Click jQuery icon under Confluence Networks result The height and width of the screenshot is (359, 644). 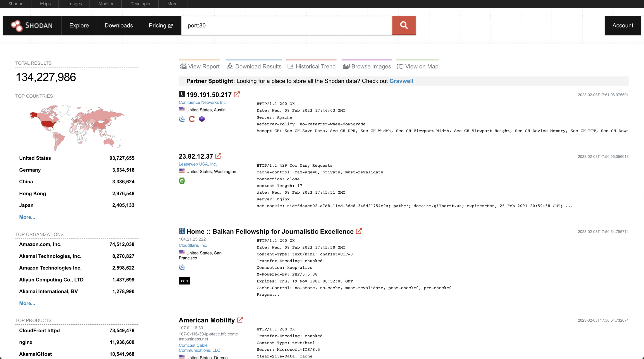point(182,119)
